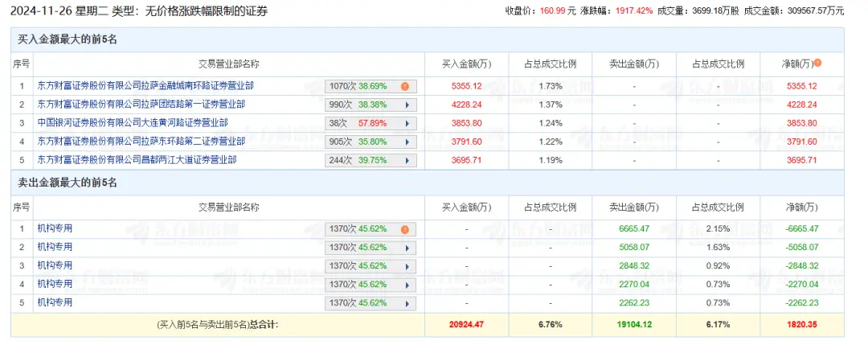
Task: Click 净额 cell 3695.71 in row 5
Action: pos(802,160)
